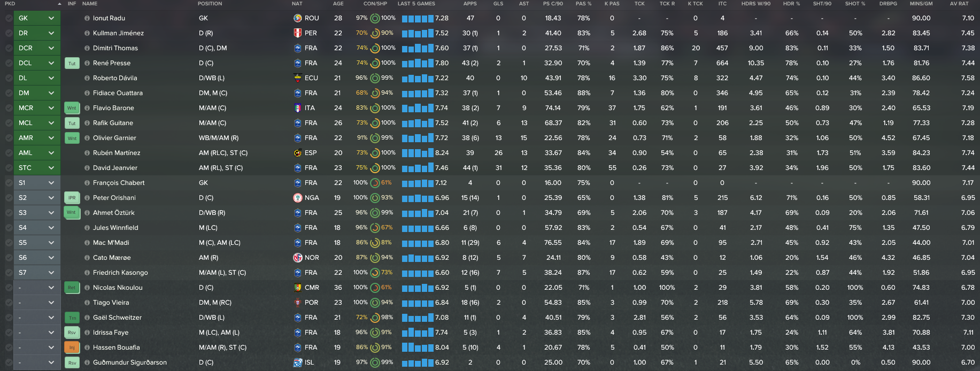The height and width of the screenshot is (371, 980).
Task: Open David Jeanvier's player profile
Action: pos(115,168)
